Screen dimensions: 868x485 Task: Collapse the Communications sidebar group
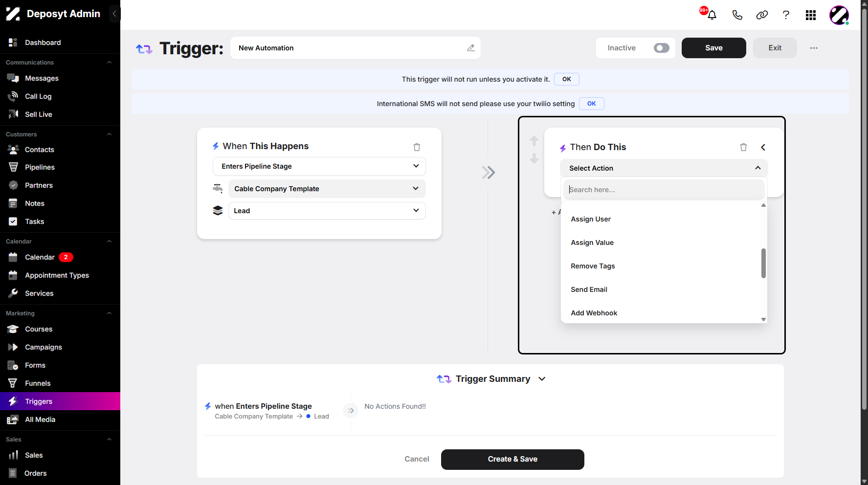[110, 63]
